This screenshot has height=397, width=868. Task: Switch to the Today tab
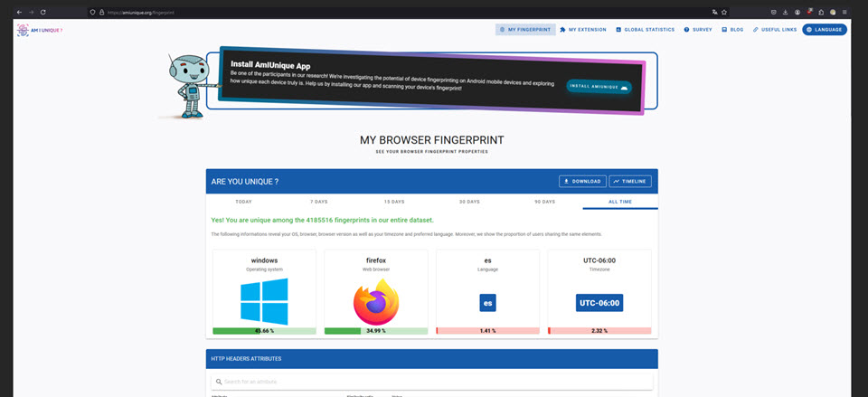pyautogui.click(x=243, y=201)
